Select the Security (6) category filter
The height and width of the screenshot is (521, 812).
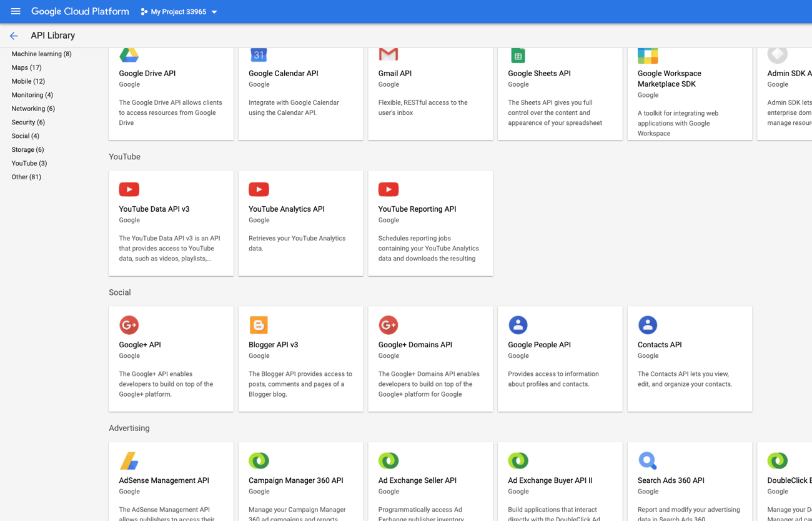(x=28, y=122)
